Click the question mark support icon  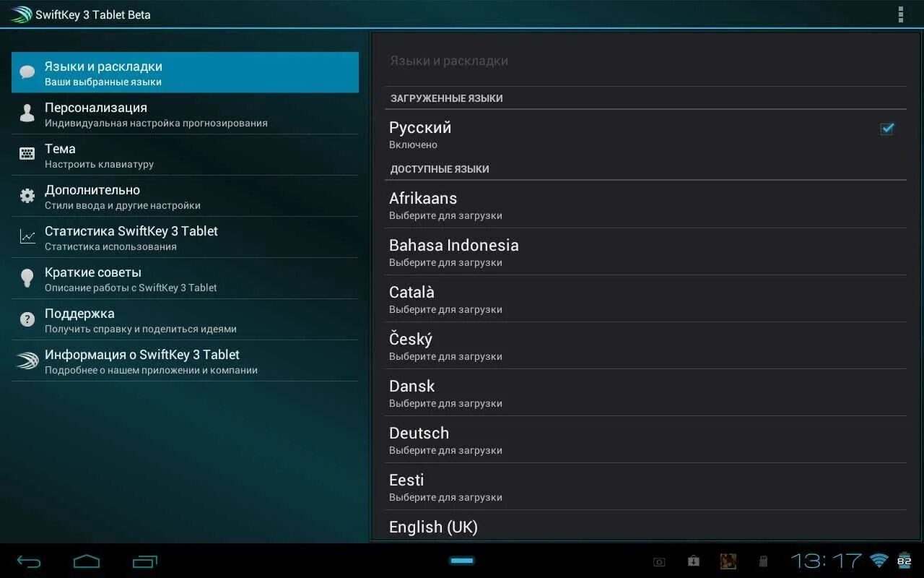[x=27, y=319]
